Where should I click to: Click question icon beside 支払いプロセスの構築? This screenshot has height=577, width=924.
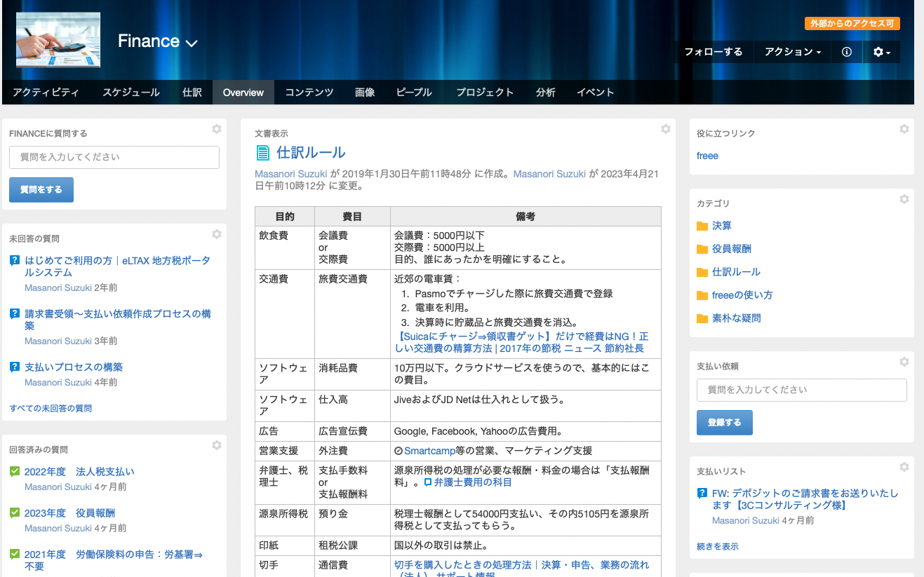[15, 367]
